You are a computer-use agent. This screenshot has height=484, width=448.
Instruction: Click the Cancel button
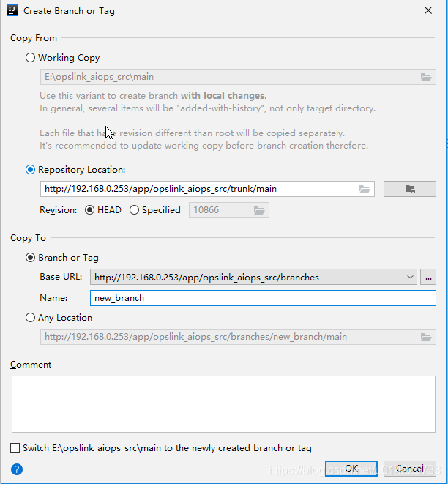(x=410, y=469)
